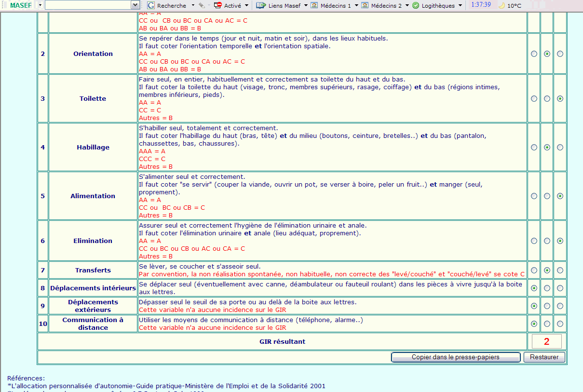The height and width of the screenshot is (392, 583).
Task: Select second radio option for Habillage
Action: 547,148
